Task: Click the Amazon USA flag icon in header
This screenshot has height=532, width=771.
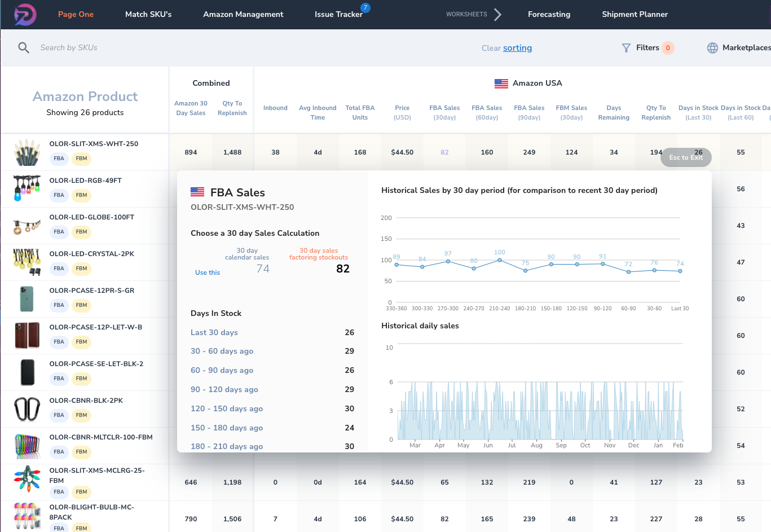Action: (501, 83)
